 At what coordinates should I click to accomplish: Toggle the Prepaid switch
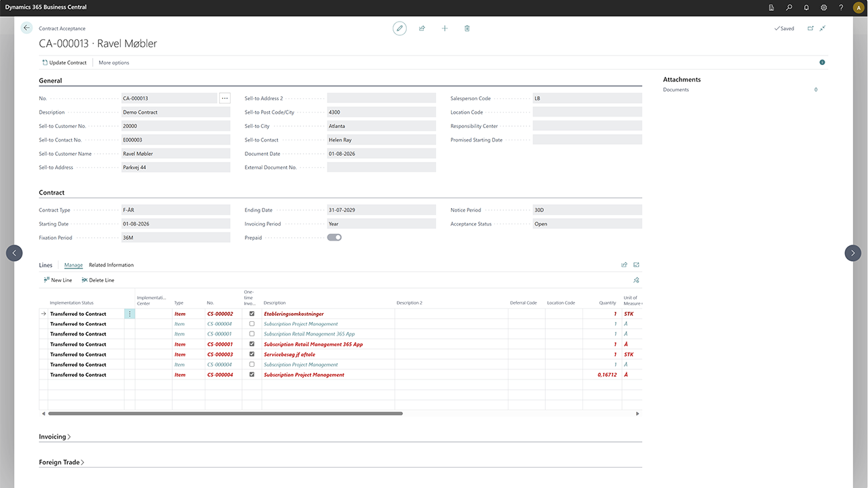pos(334,237)
